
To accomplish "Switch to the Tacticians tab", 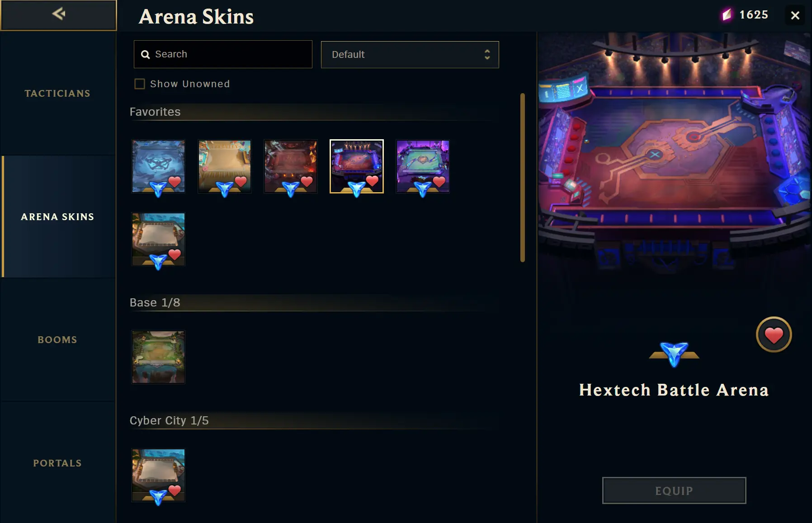I will pos(57,94).
